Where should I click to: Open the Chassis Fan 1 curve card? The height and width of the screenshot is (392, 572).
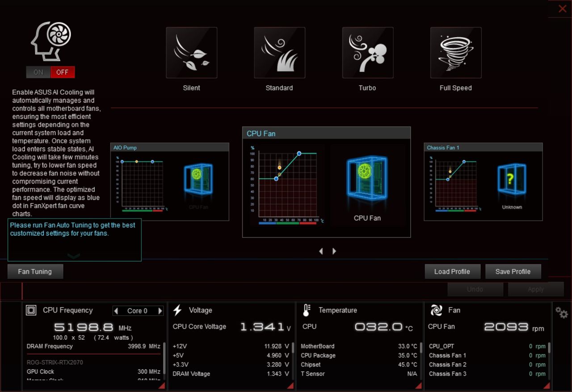click(483, 182)
